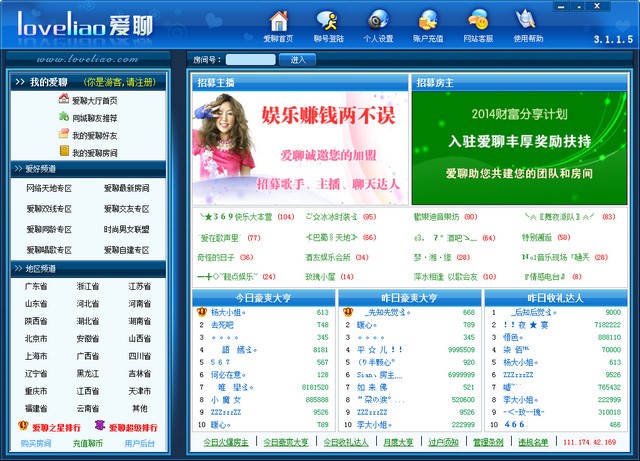Image resolution: width=640 pixels, height=461 pixels.
Task: Open 网络天地专区 channel
Action: coord(49,188)
